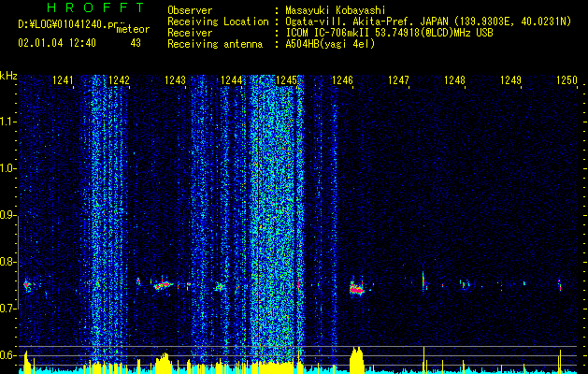This screenshot has width=588, height=374.
Task: Click the Receiving antenna label
Action: 215,44
